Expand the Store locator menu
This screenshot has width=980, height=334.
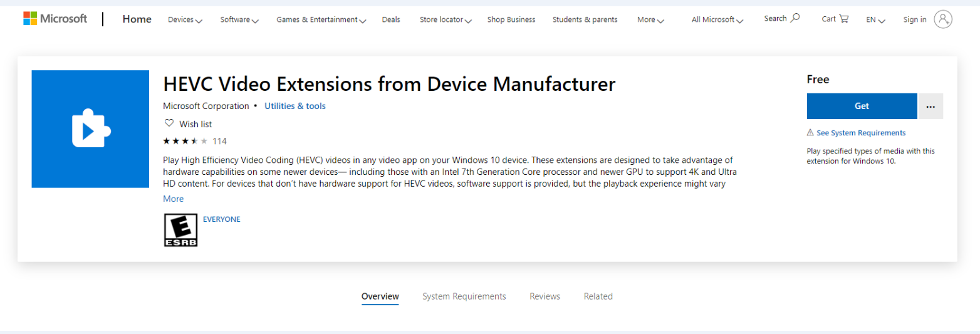(x=446, y=19)
